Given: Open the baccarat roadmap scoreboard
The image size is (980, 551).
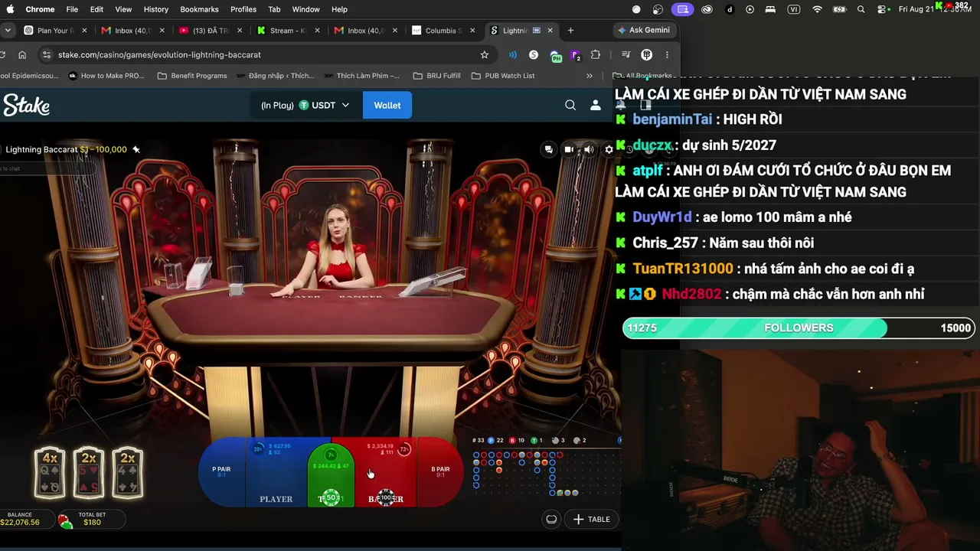Looking at the screenshot, I should [547, 467].
